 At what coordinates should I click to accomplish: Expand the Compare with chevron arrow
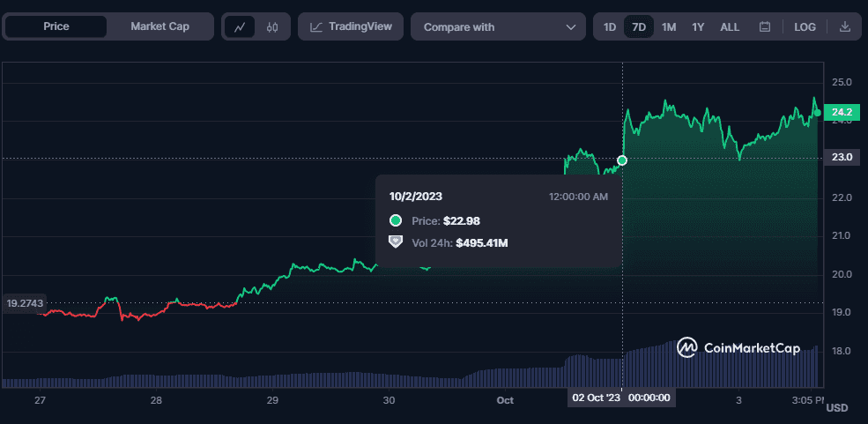[569, 26]
